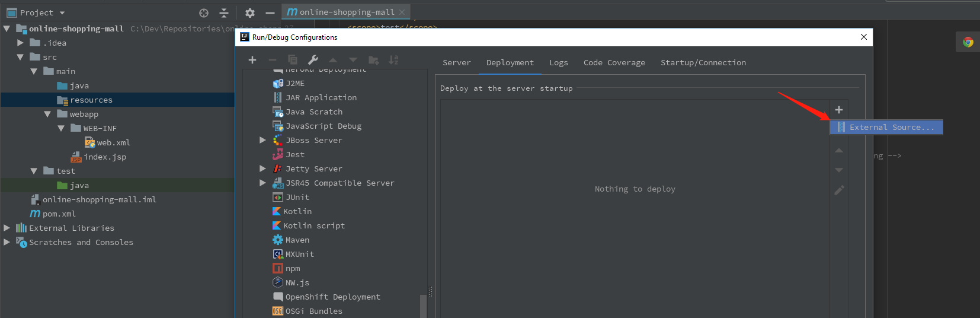Choose External Source... from popup menu

click(886, 128)
